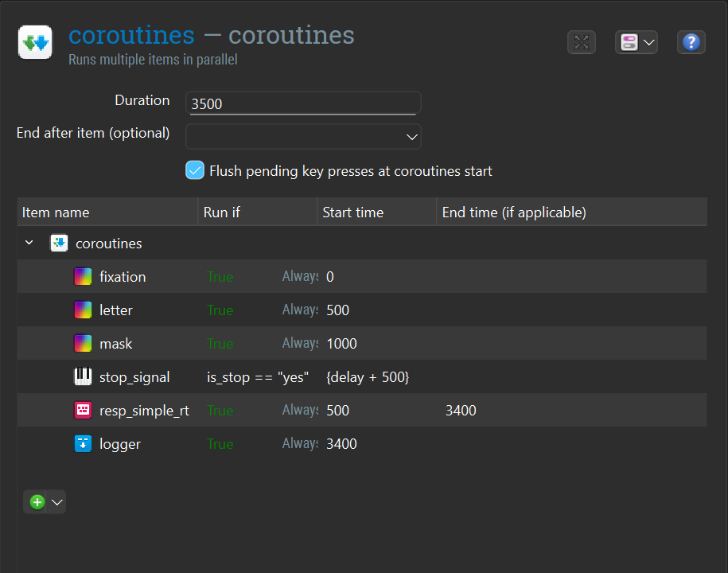Click the logger item icon
The height and width of the screenshot is (573, 728).
83,443
